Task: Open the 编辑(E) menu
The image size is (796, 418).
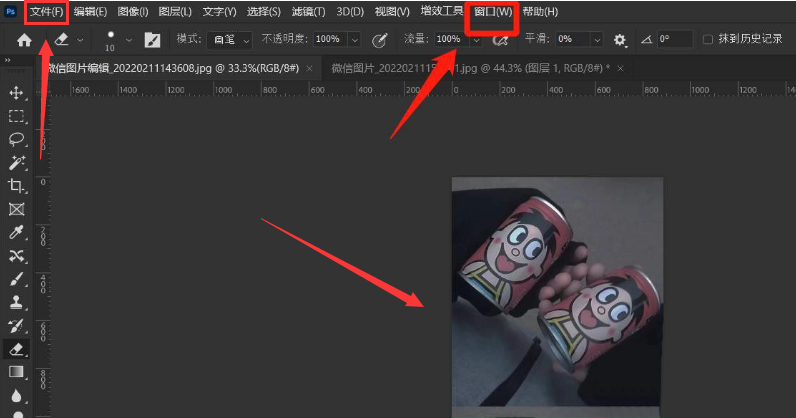Action: coord(90,12)
